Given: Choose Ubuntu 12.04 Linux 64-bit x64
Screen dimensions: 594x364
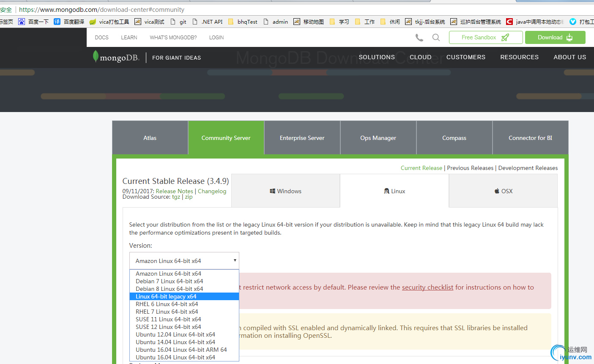Looking at the screenshot, I should (x=184, y=334).
